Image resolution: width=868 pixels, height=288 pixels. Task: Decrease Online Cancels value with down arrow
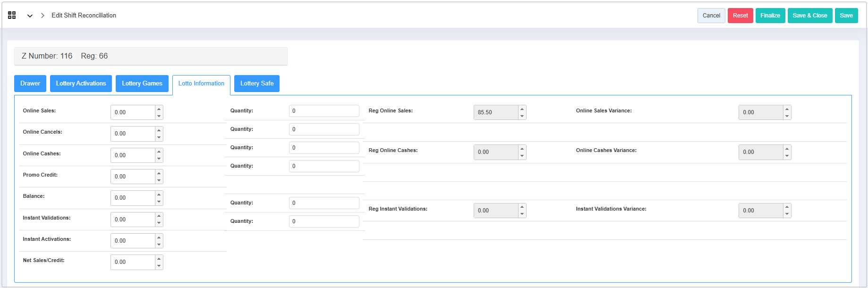(x=159, y=137)
